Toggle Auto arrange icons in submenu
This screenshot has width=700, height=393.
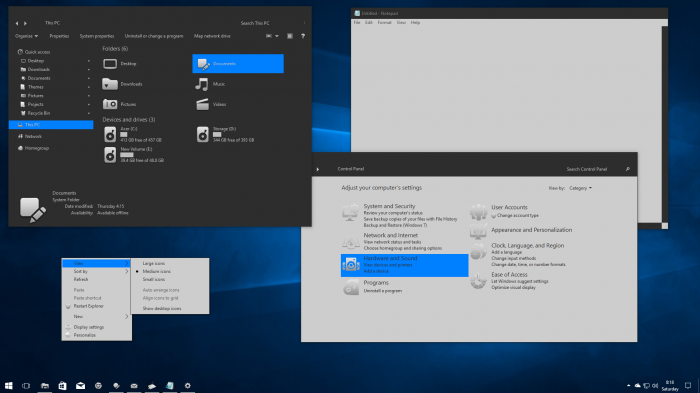coord(161,290)
